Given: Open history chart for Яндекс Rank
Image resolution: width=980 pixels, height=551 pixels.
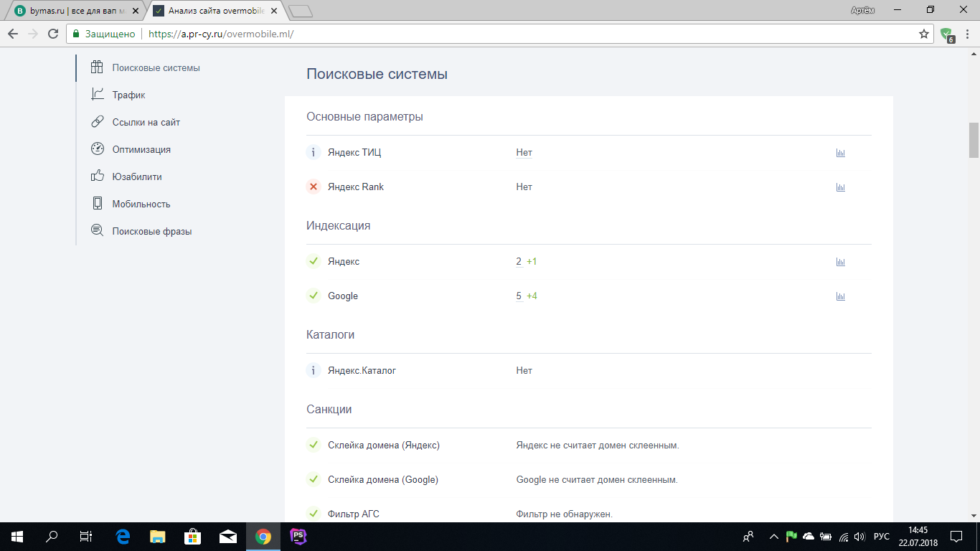Looking at the screenshot, I should [841, 187].
